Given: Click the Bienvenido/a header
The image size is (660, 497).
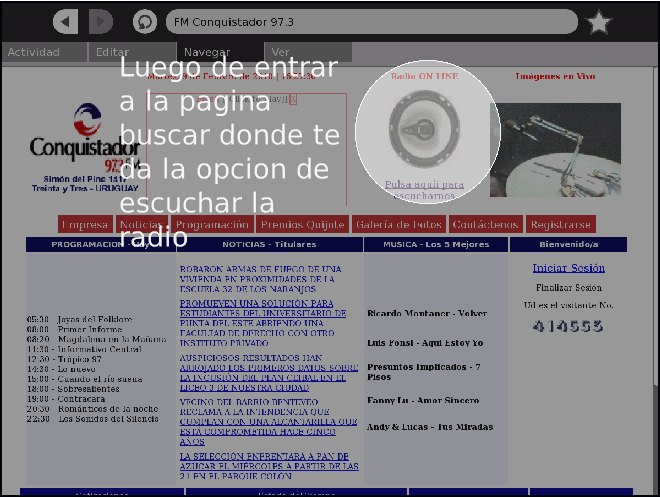Looking at the screenshot, I should coord(569,245).
